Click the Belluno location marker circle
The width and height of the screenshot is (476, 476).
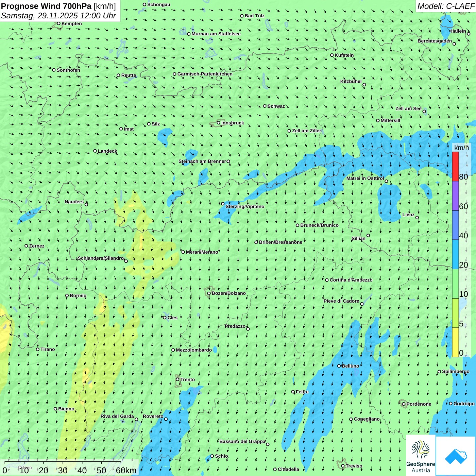pos(339,366)
